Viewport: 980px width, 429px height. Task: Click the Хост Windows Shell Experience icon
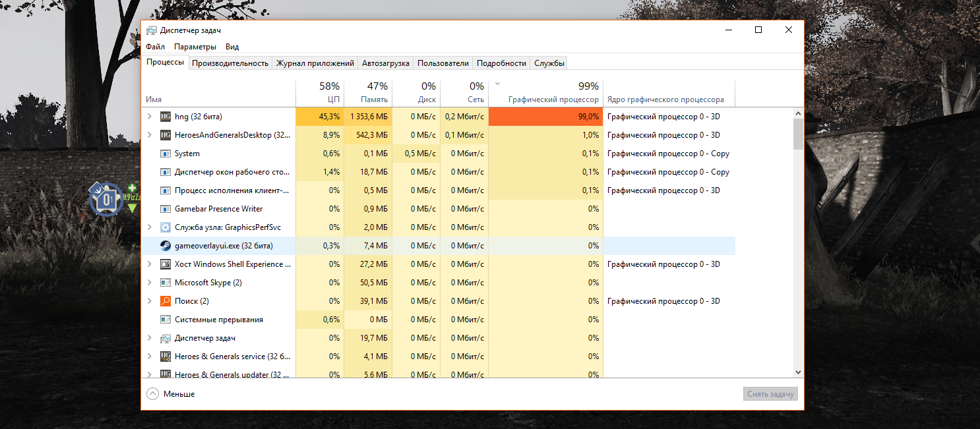point(166,264)
